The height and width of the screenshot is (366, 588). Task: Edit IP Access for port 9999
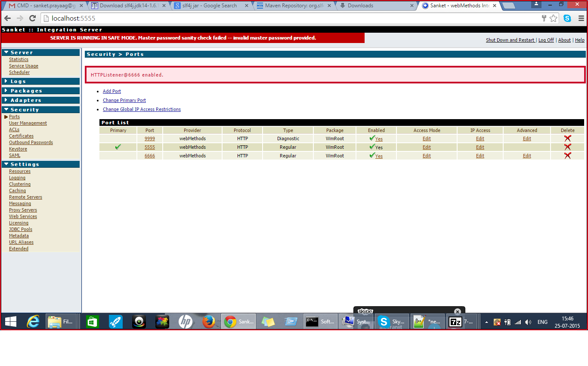[480, 138]
